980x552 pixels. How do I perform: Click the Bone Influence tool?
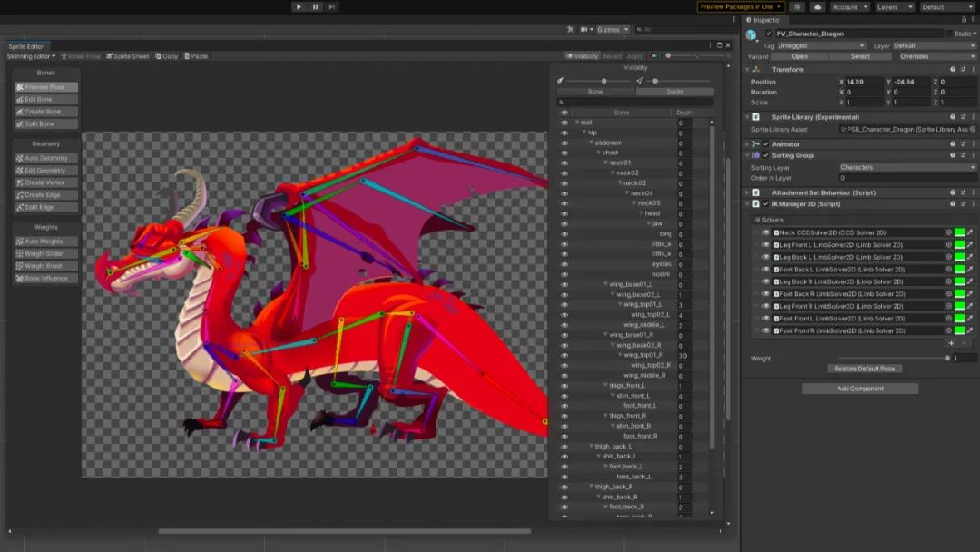tap(45, 279)
